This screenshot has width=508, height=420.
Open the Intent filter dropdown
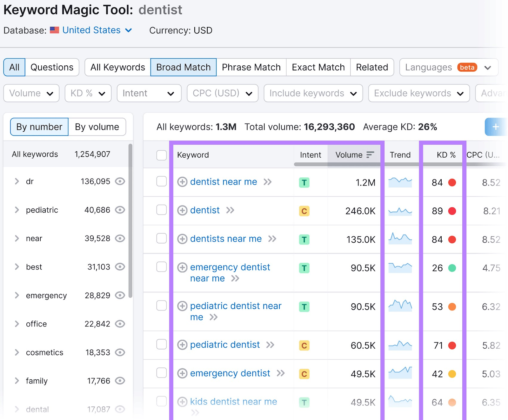pyautogui.click(x=149, y=93)
